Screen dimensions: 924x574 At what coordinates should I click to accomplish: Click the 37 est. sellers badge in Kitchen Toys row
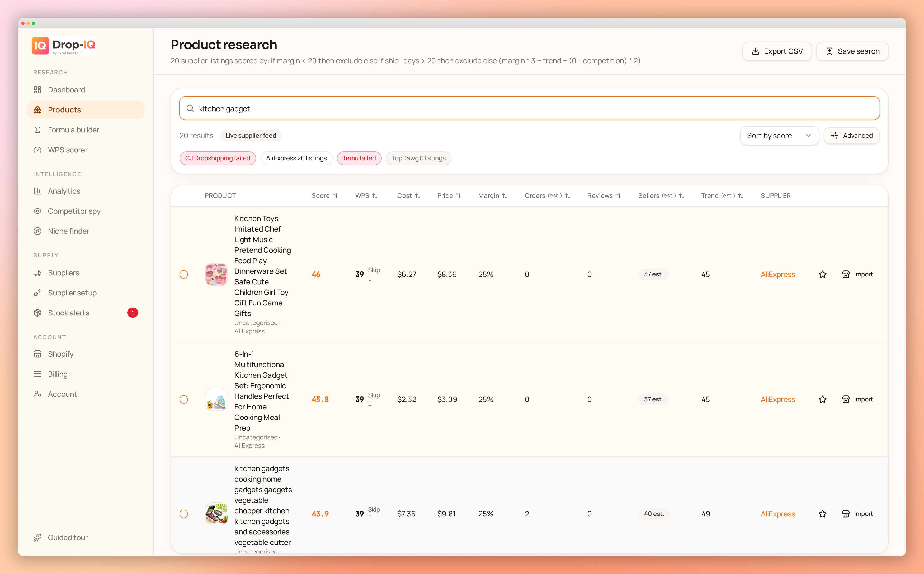coord(653,275)
